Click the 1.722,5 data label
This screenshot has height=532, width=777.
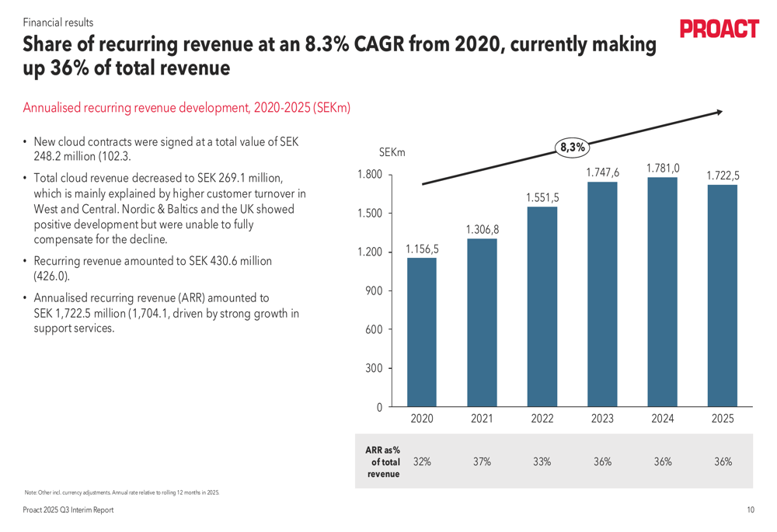pos(723,176)
